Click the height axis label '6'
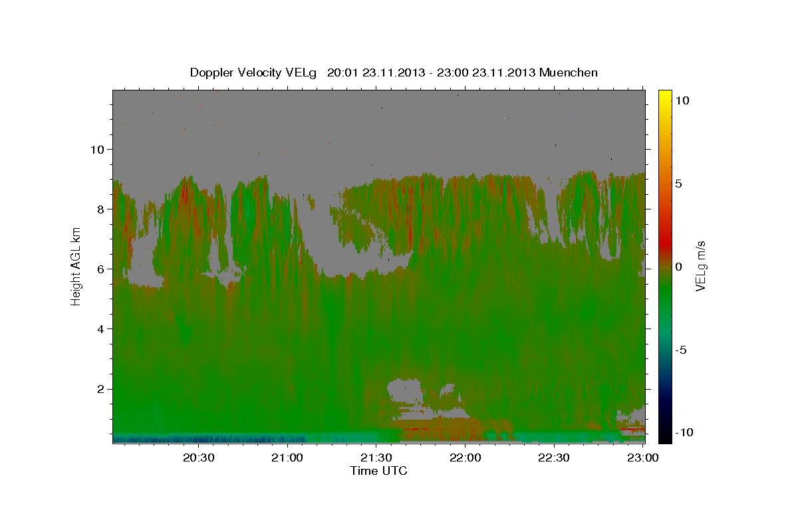 (100, 269)
